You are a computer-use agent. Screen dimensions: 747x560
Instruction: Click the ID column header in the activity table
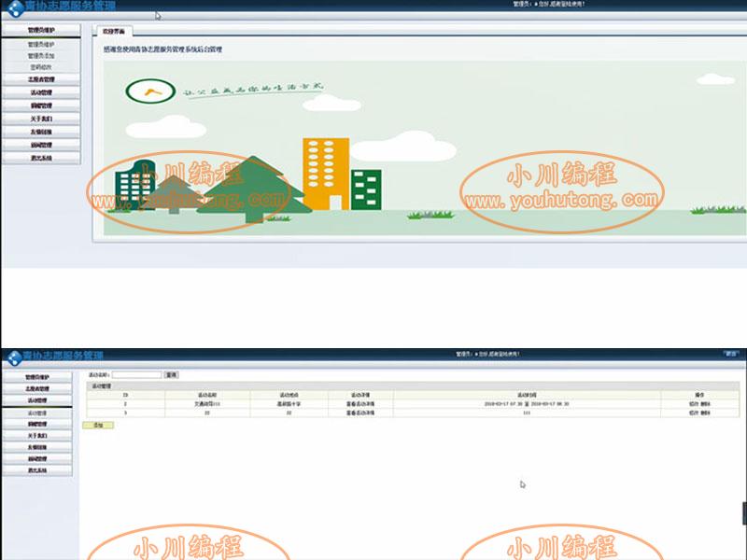(125, 395)
